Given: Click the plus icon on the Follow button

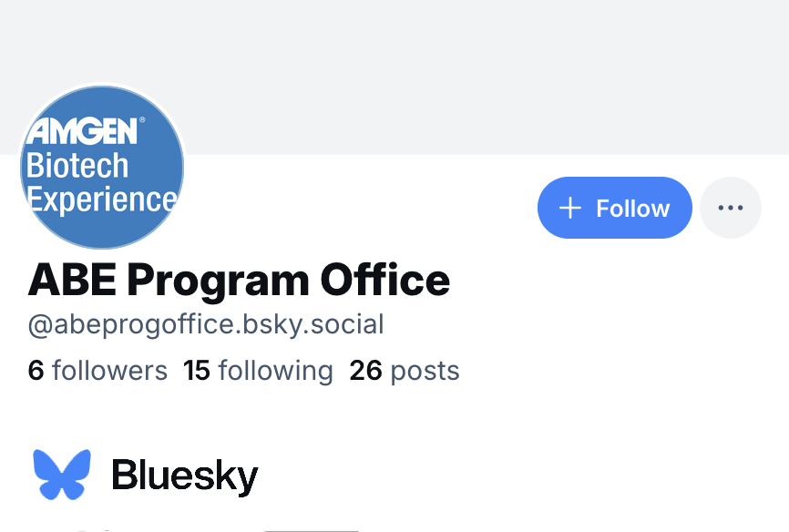Looking at the screenshot, I should (x=570, y=208).
